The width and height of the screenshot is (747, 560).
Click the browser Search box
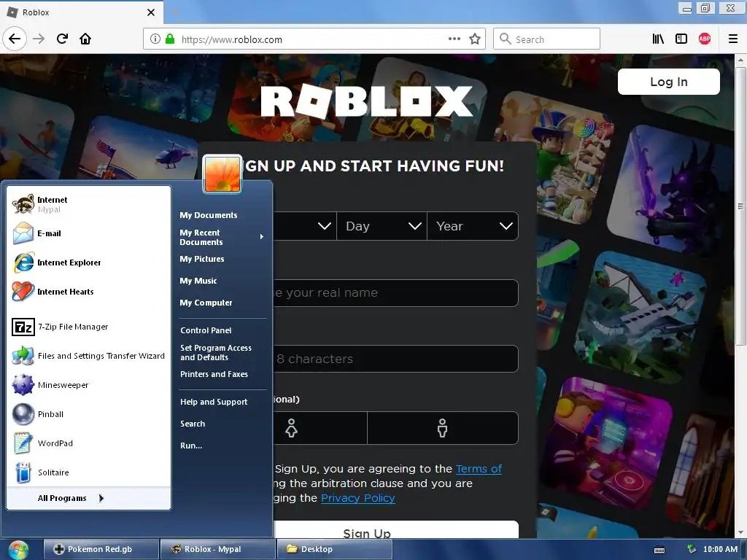546,39
